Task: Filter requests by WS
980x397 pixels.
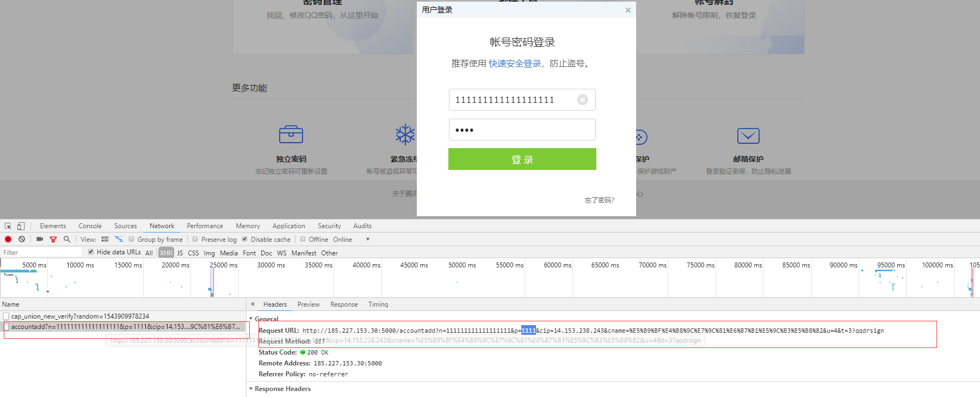Action: coord(282,253)
